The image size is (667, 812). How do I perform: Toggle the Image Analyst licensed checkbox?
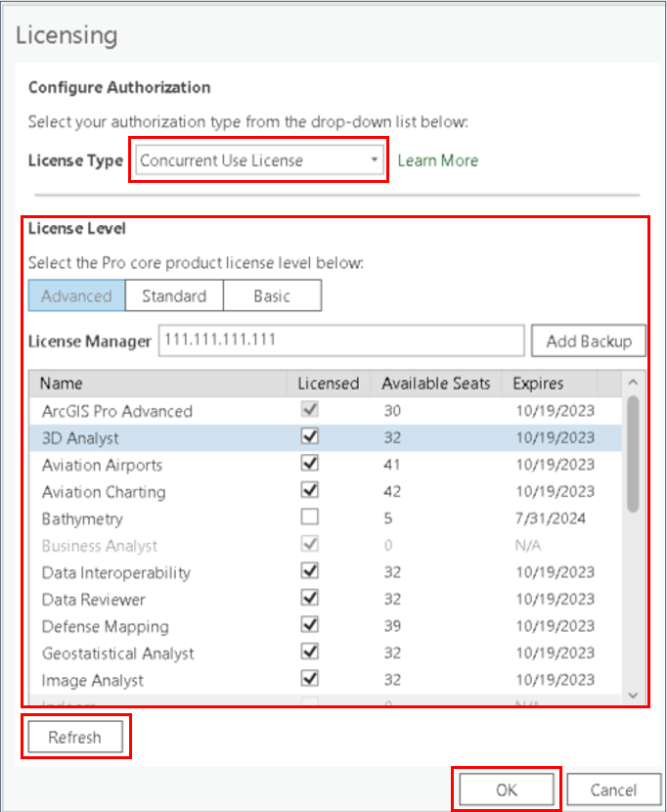(x=310, y=679)
